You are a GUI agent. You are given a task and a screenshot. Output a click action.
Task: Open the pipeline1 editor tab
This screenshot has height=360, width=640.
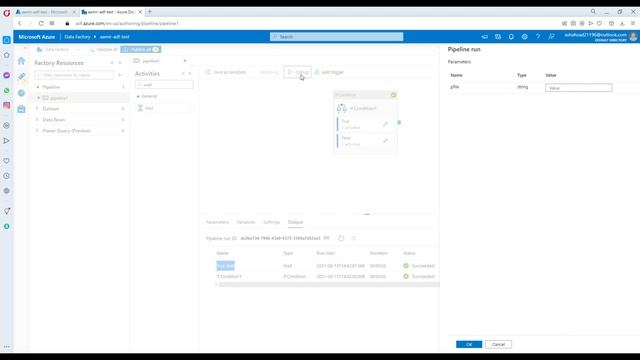[x=151, y=61]
